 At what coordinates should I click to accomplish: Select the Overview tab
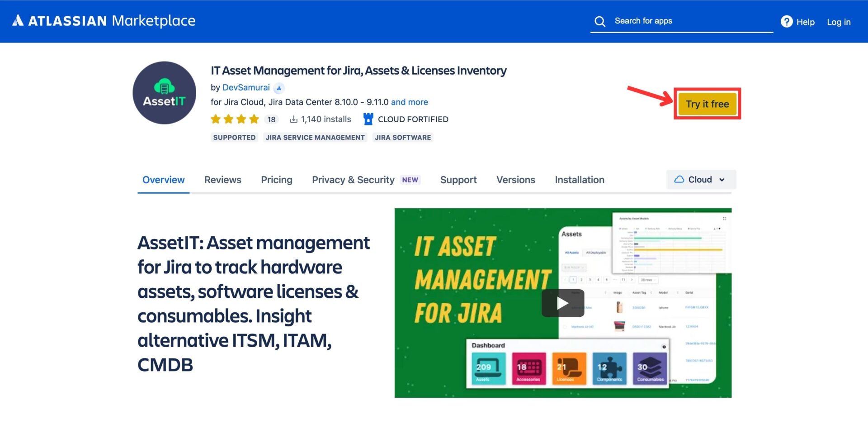164,180
